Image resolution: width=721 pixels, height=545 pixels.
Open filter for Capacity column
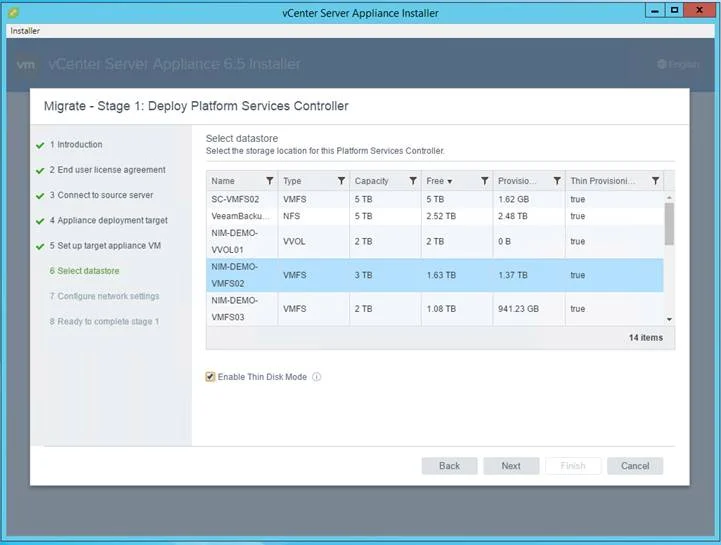point(413,181)
